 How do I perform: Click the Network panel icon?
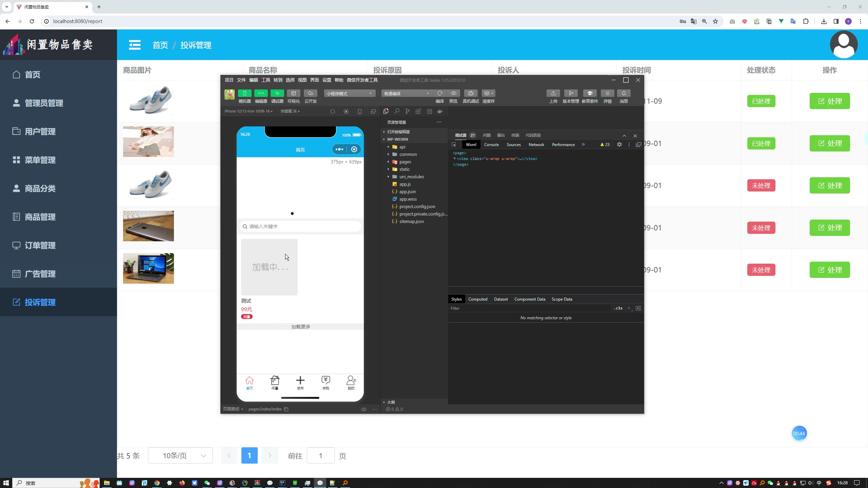point(536,145)
